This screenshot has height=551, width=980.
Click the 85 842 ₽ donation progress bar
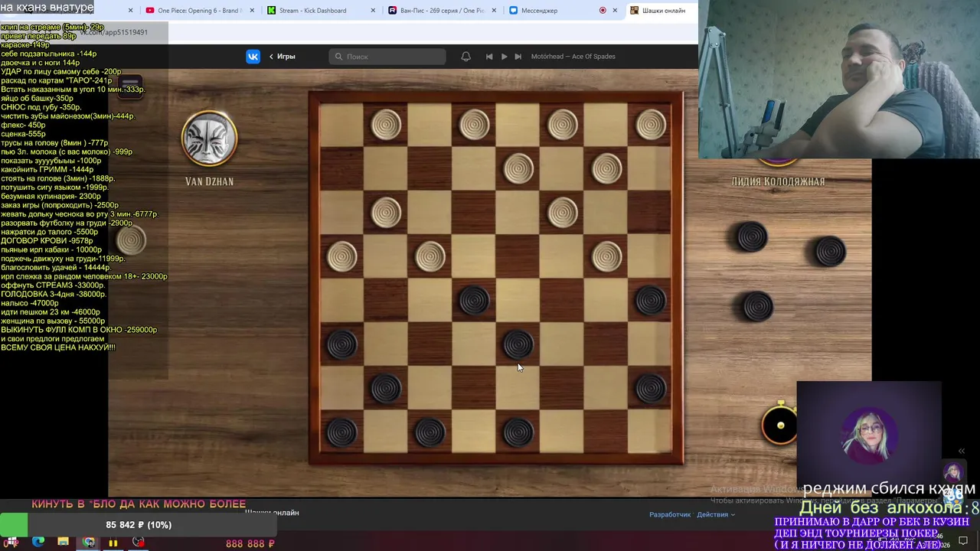click(138, 525)
